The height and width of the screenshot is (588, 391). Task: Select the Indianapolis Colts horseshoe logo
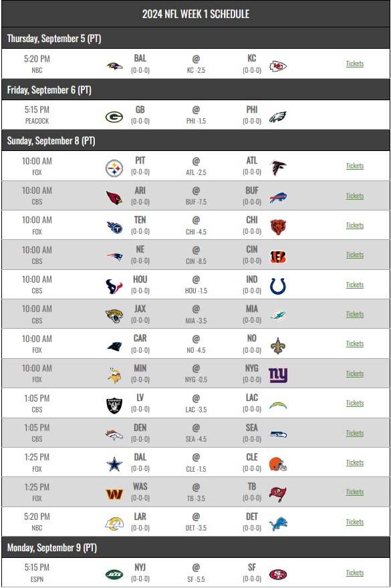(278, 286)
